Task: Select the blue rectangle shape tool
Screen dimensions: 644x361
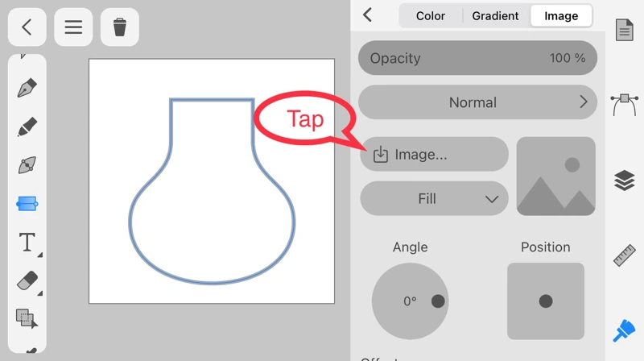Action: [27, 204]
